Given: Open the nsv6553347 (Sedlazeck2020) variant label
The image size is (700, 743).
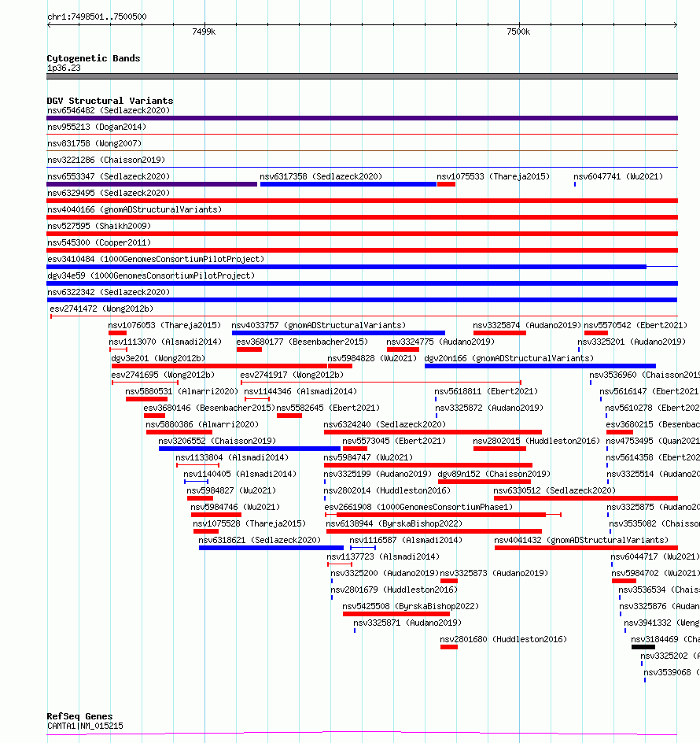Looking at the screenshot, I should [109, 177].
